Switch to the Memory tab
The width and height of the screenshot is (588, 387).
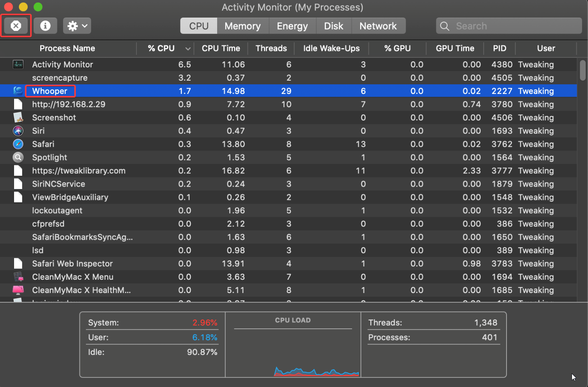tap(242, 26)
